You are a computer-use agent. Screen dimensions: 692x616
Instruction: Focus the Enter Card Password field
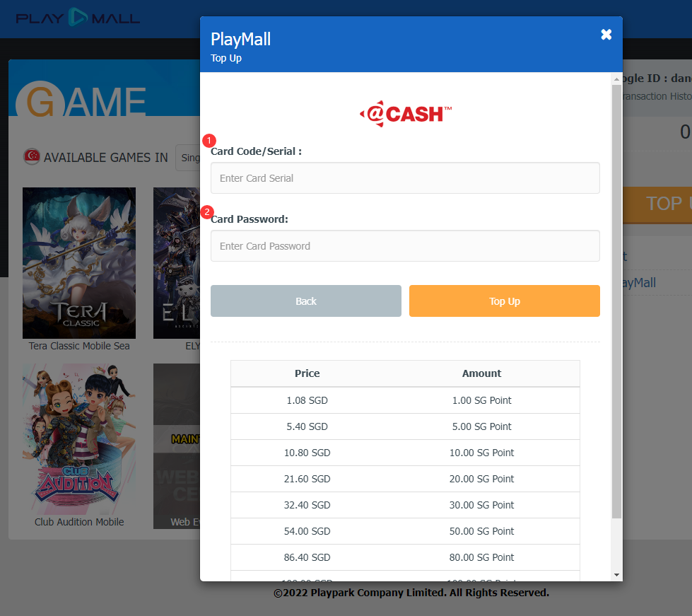click(x=405, y=246)
